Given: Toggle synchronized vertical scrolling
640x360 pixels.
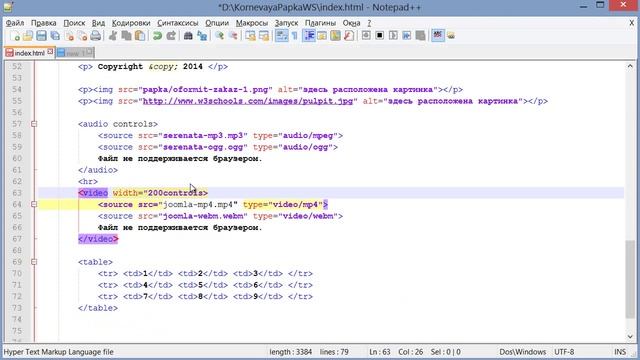Looking at the screenshot, I should pyautogui.click(x=250, y=36).
